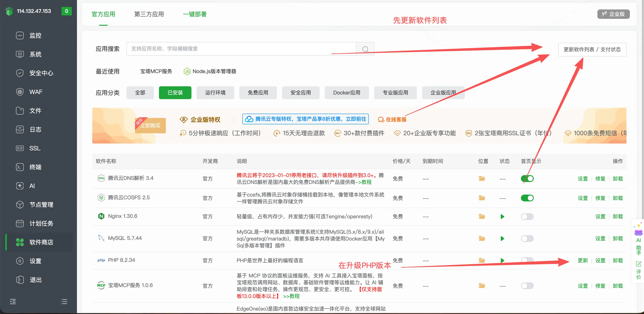Collapse the sidebar with bottom-left icon
The height and width of the screenshot is (314, 644).
click(x=13, y=301)
